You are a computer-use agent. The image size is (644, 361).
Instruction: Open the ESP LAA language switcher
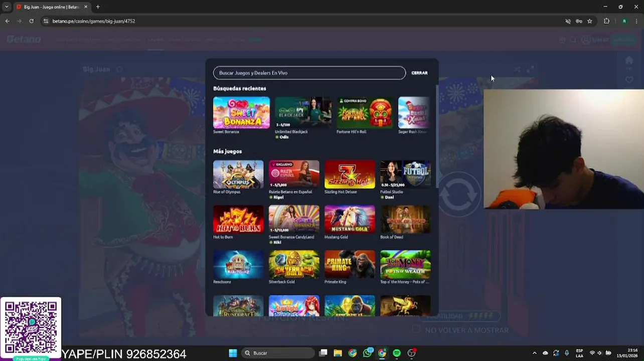point(579,353)
